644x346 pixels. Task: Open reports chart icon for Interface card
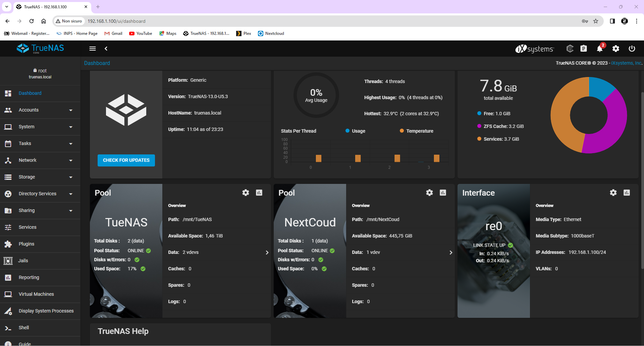[x=627, y=193]
